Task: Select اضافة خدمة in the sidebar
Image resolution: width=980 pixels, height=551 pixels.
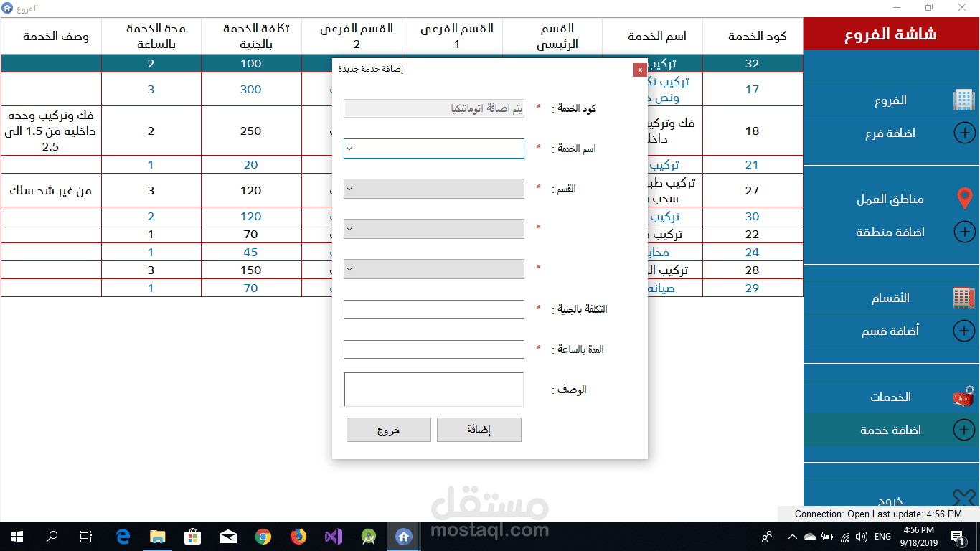Action: [889, 430]
